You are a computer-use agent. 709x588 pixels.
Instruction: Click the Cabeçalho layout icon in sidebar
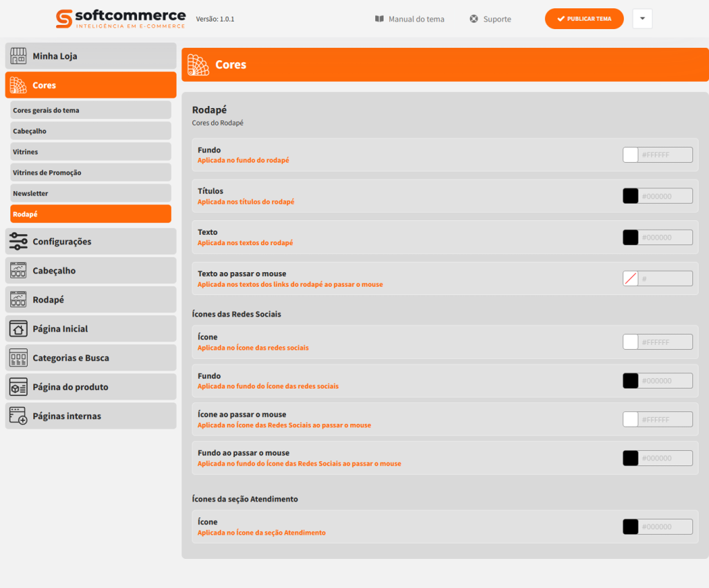point(19,271)
